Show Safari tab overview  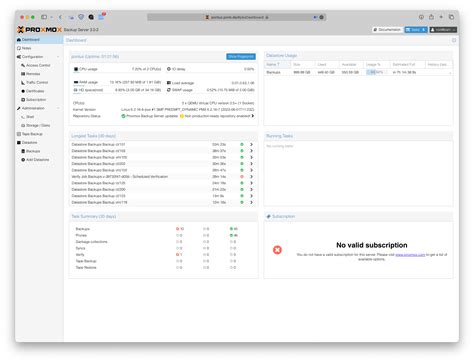point(451,17)
